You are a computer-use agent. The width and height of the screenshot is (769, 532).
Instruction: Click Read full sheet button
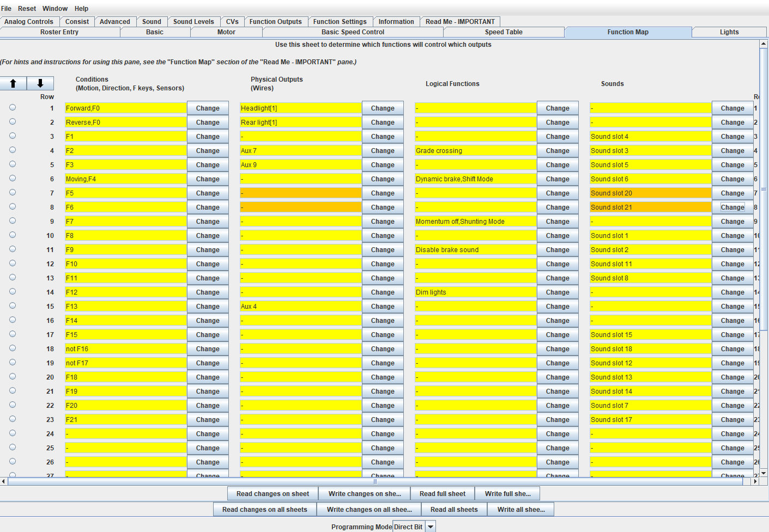tap(443, 494)
